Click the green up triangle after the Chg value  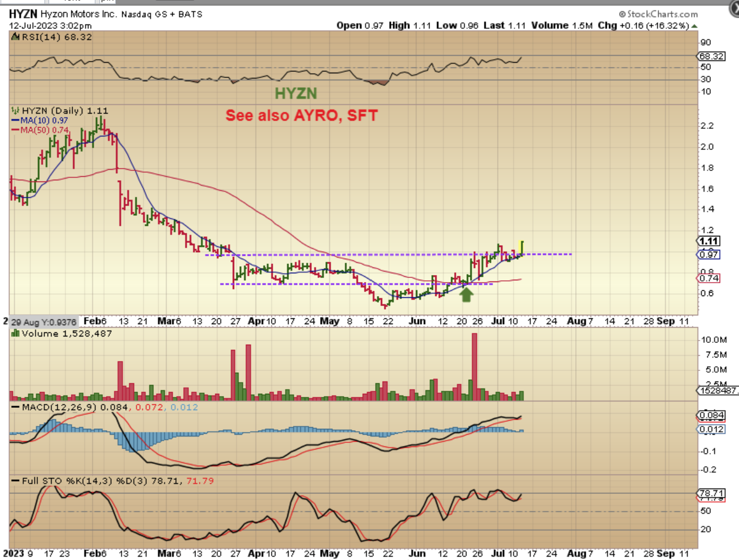pos(695,26)
